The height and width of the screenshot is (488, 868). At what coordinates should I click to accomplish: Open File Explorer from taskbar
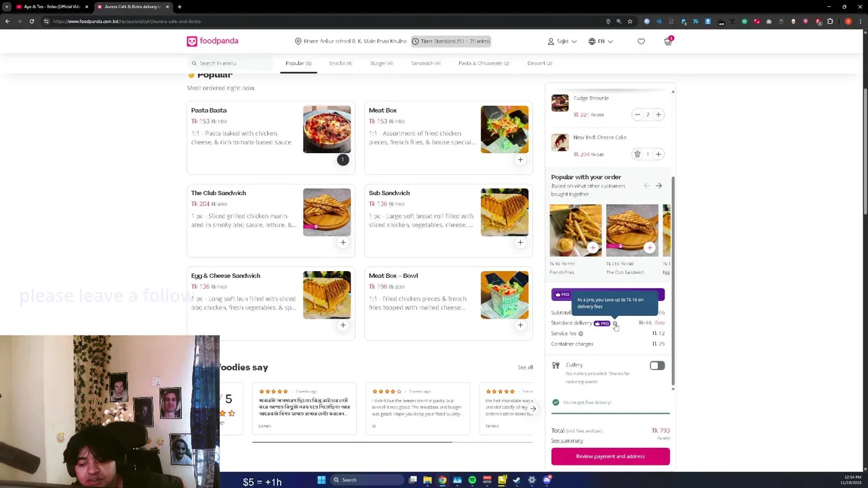(x=427, y=480)
